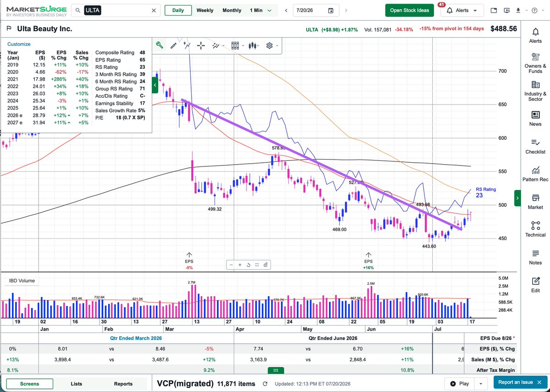550x392 pixels.
Task: Click the EPS -5% earnings marker
Action: (189, 260)
